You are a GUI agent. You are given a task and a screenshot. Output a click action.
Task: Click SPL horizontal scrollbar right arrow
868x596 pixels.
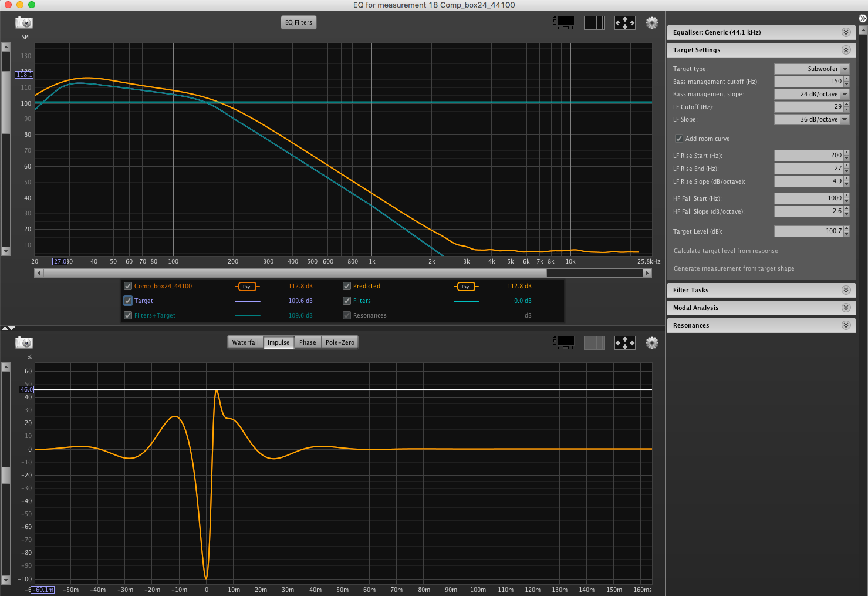pyautogui.click(x=648, y=273)
